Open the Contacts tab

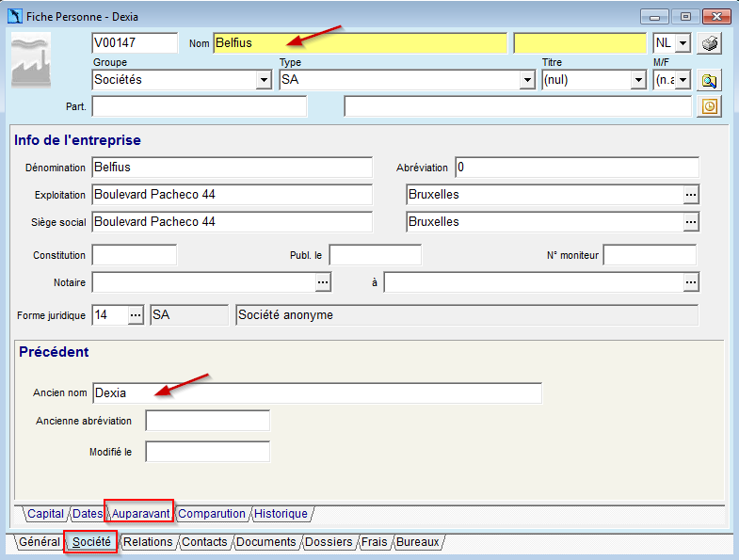(204, 542)
